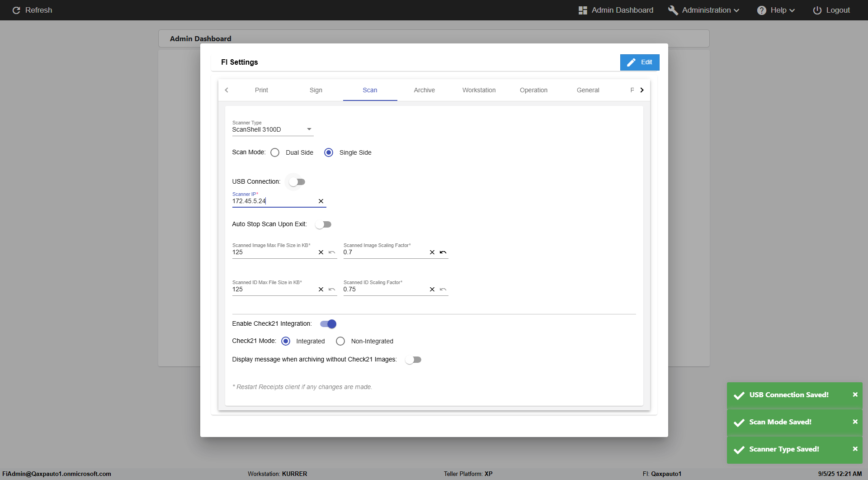The image size is (868, 480).
Task: Click the Logout link
Action: [838, 10]
